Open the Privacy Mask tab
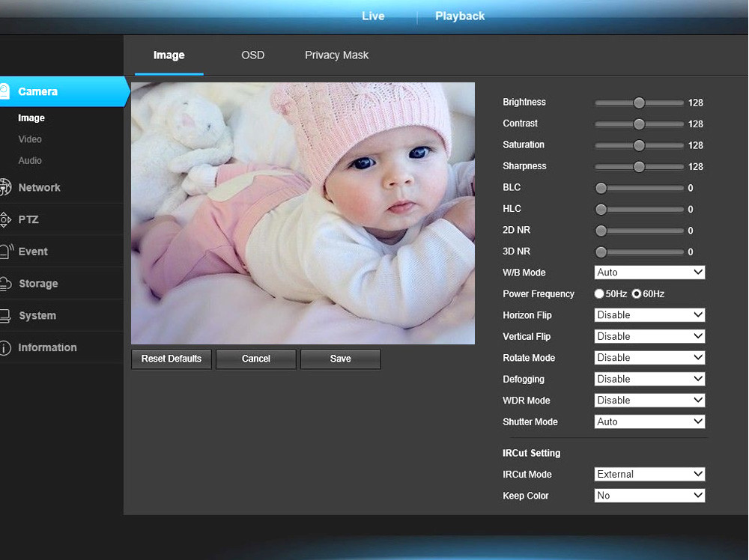The image size is (749, 560). (336, 55)
